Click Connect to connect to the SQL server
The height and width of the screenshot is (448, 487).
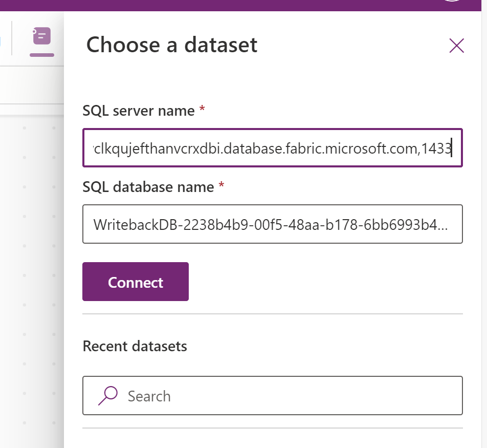(x=135, y=281)
